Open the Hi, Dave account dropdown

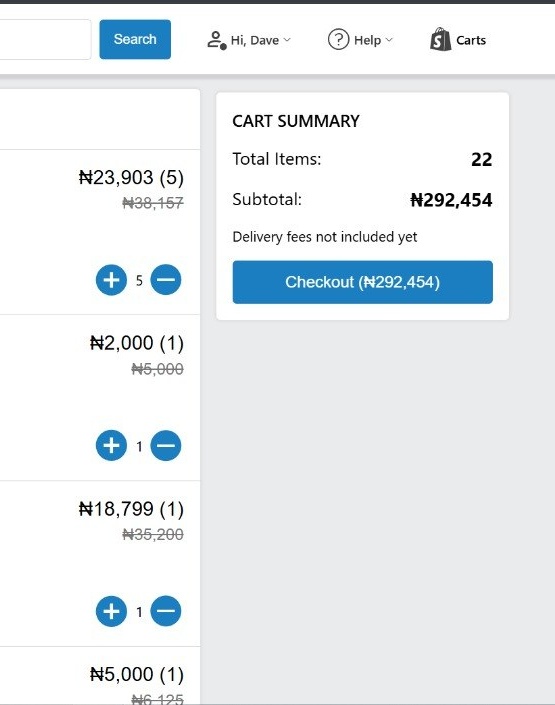click(249, 40)
